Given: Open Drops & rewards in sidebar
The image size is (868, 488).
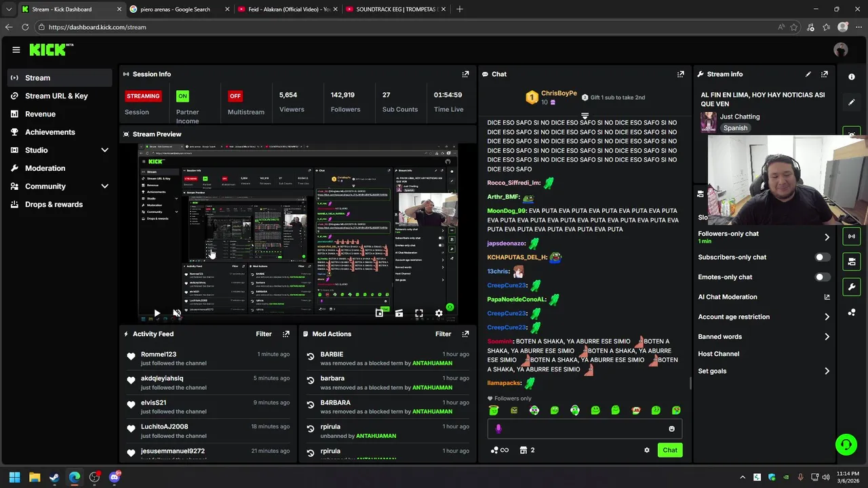Looking at the screenshot, I should point(60,205).
